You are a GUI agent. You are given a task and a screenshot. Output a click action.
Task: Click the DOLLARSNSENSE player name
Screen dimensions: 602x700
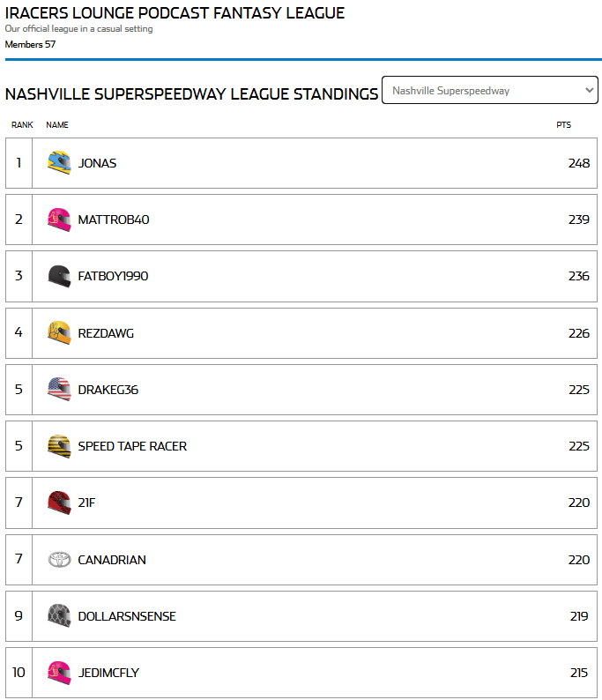127,616
